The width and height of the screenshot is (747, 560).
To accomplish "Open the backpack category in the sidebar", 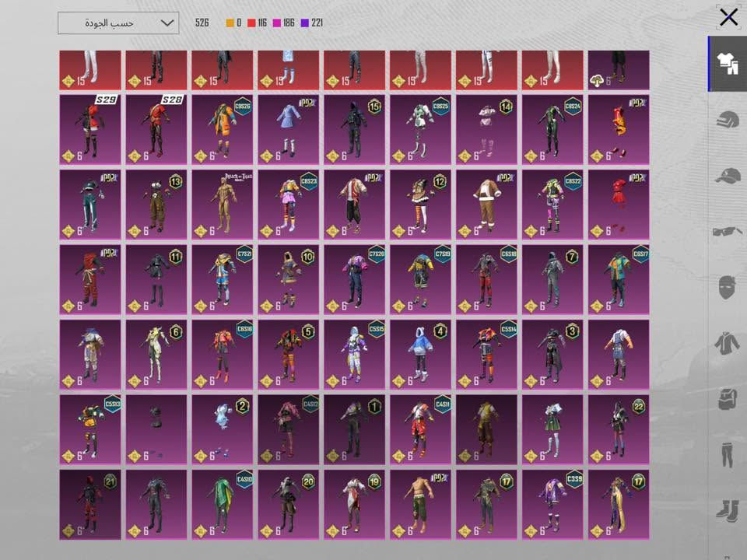I will [x=728, y=398].
